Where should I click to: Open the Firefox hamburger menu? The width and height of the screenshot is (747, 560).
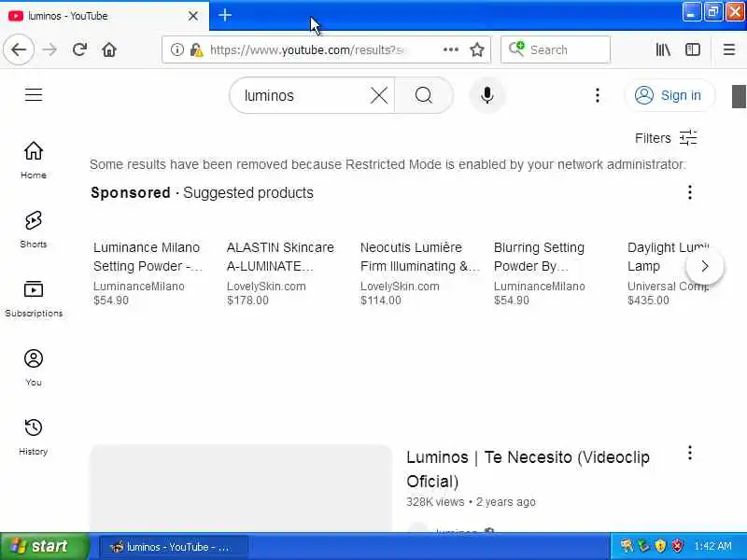729,49
